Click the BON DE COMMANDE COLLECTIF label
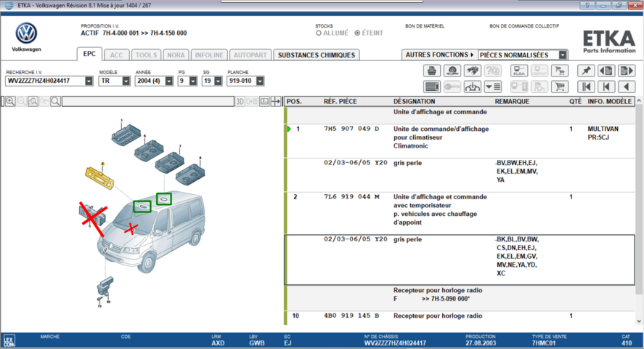 (524, 26)
